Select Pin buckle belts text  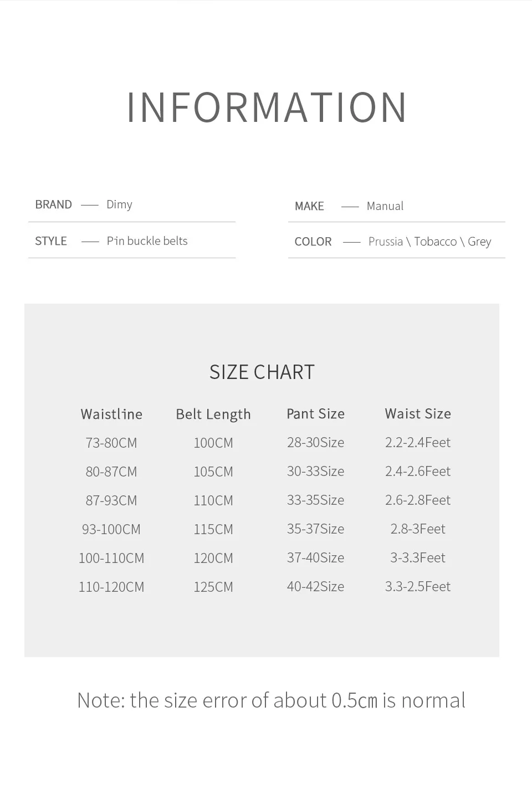tap(147, 241)
